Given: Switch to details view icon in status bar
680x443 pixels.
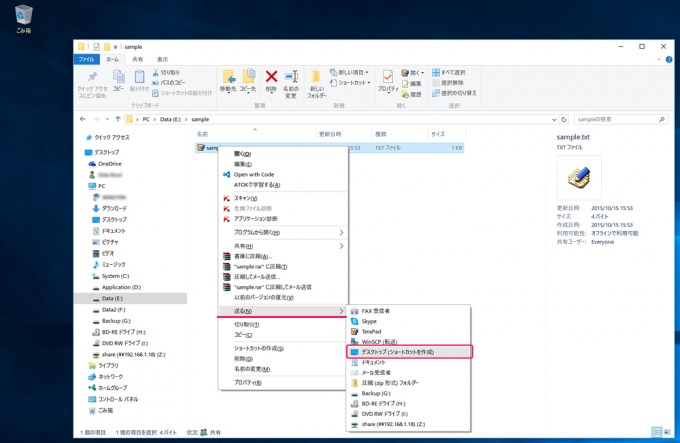Looking at the screenshot, I should point(657,432).
